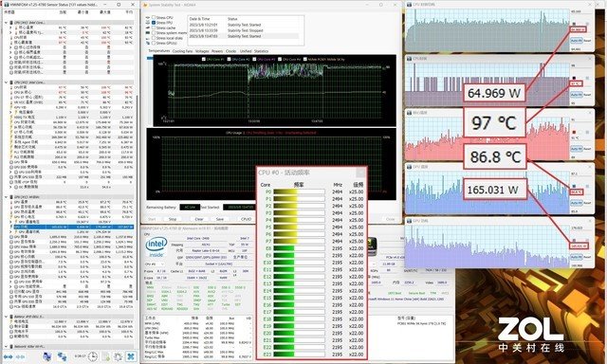Click the red color swatch in core temperature graph
Viewport: 607px width, 364px height.
[x=574, y=132]
